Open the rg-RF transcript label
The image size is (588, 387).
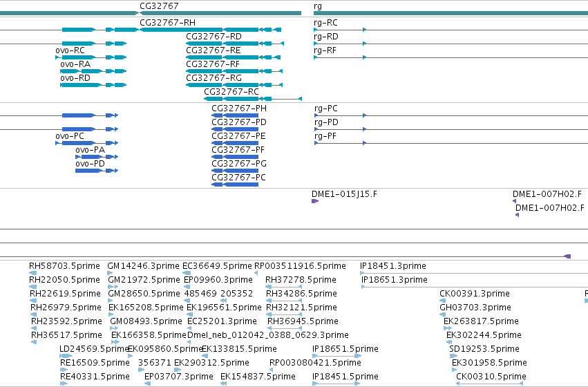point(325,50)
